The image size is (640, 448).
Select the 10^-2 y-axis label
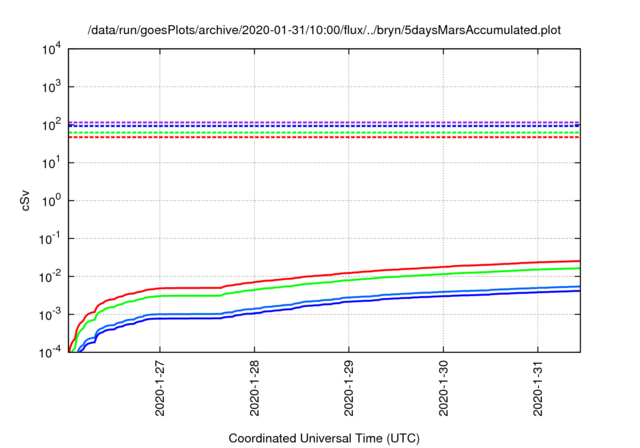click(51, 277)
